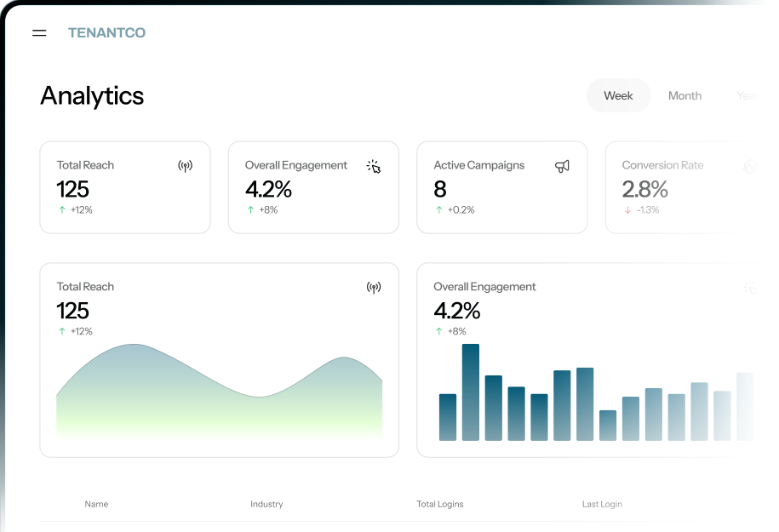Screen dimensions: 779x532
Task: Sort the table by Industry column header
Action: [266, 504]
